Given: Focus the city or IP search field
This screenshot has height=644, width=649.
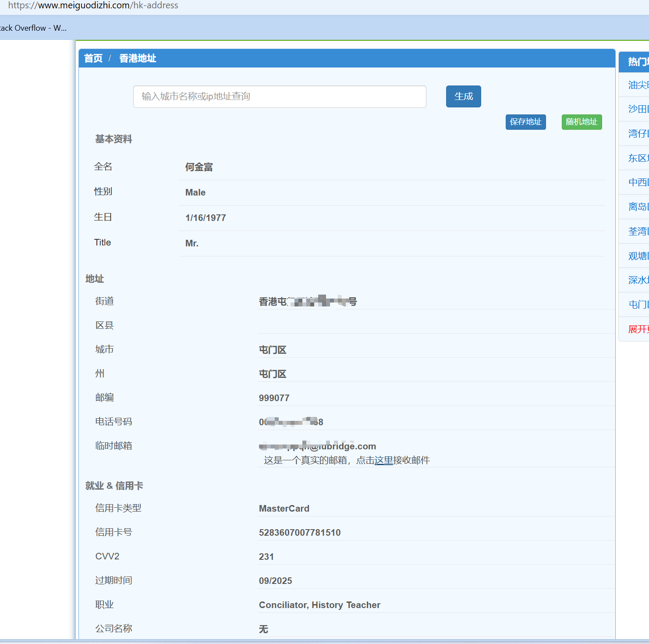Looking at the screenshot, I should (280, 96).
